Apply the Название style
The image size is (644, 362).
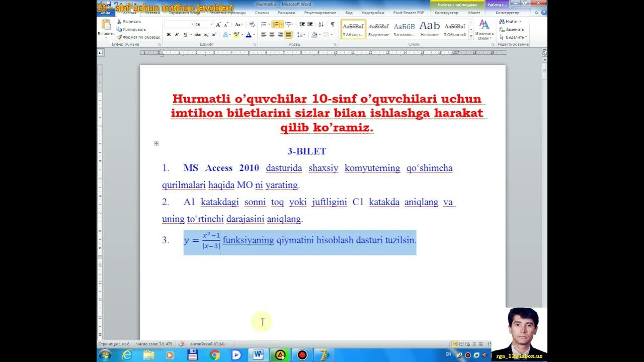429,29
